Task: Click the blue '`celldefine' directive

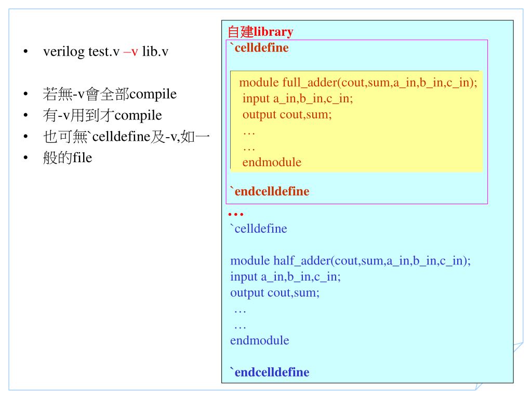Action: [259, 229]
